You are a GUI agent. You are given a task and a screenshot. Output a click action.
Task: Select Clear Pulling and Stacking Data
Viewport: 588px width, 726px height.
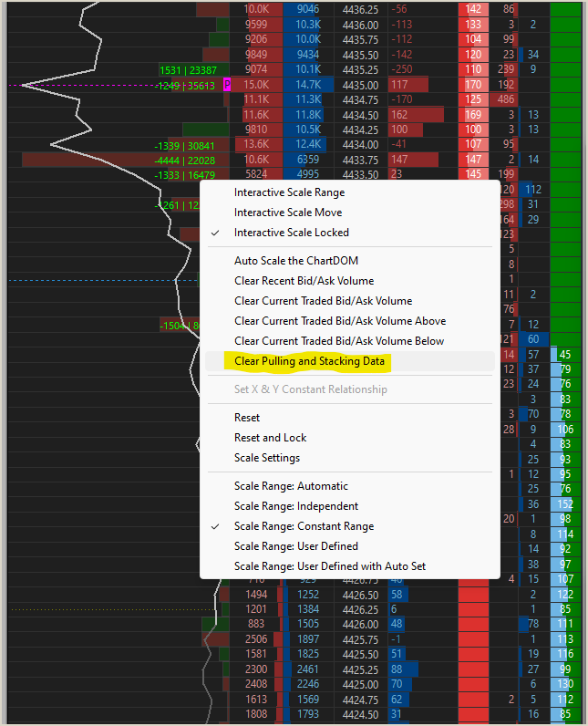click(350, 361)
